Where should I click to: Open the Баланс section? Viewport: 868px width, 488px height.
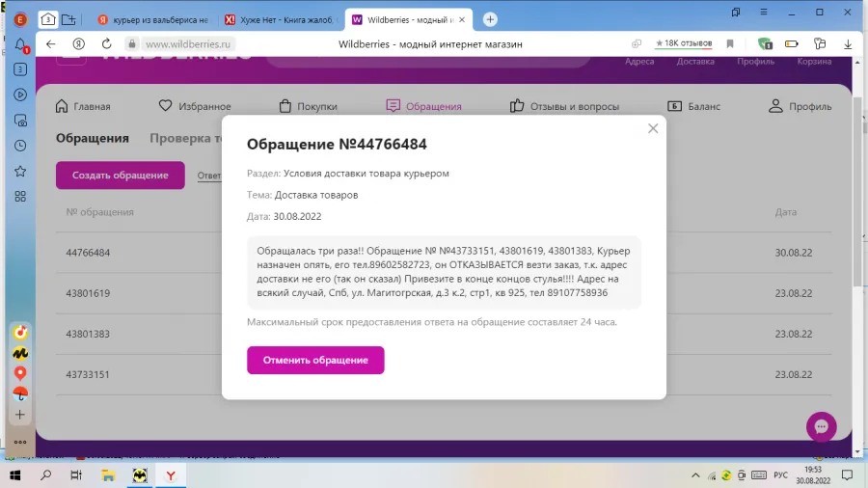coord(693,106)
